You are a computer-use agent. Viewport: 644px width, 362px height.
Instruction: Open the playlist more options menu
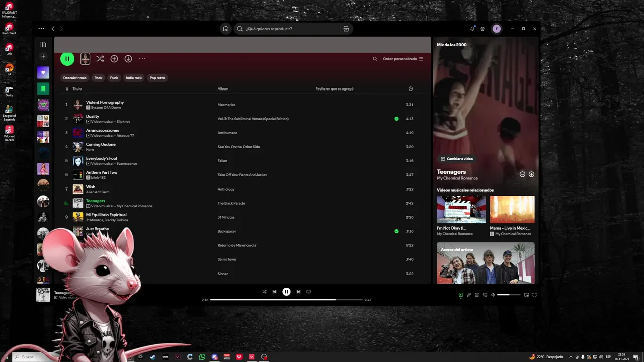pos(142,59)
